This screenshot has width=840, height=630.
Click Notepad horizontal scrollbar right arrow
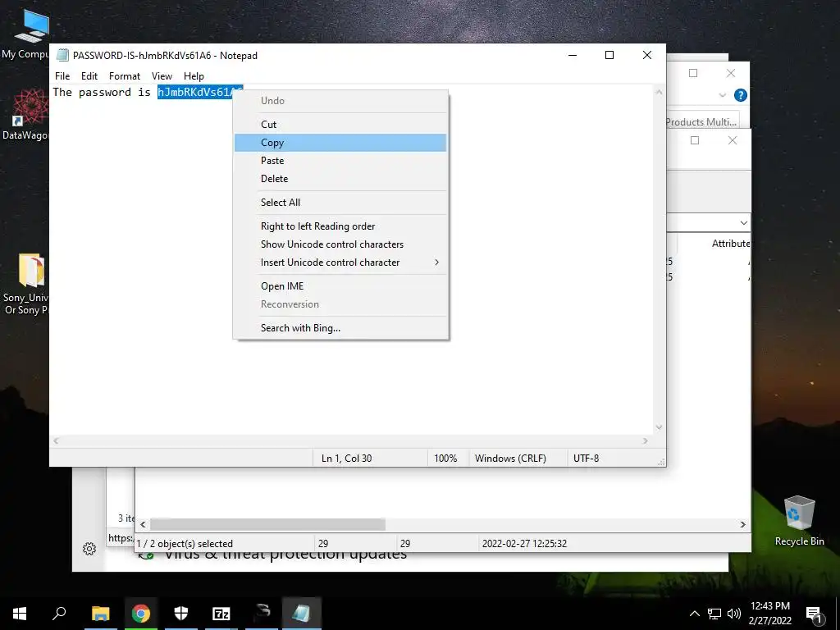coord(645,441)
